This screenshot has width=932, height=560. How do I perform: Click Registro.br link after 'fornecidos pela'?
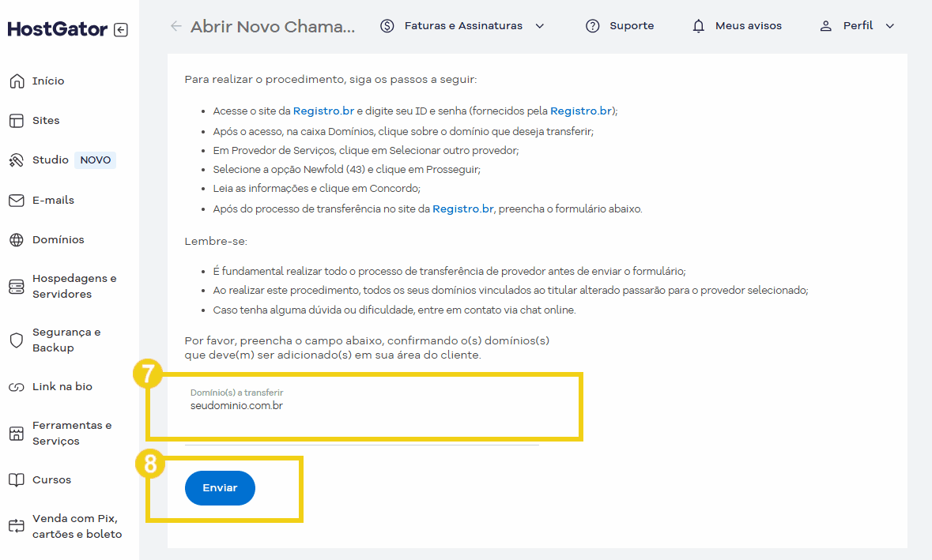coord(581,111)
